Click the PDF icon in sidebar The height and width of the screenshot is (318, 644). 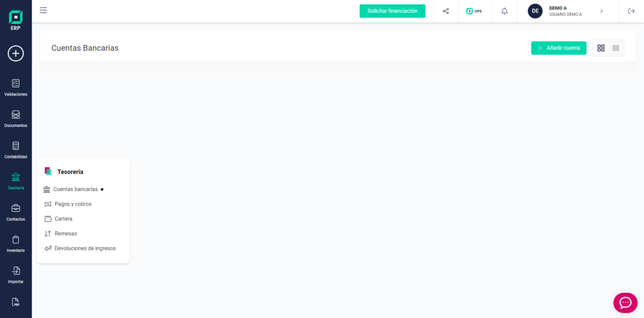pyautogui.click(x=16, y=302)
